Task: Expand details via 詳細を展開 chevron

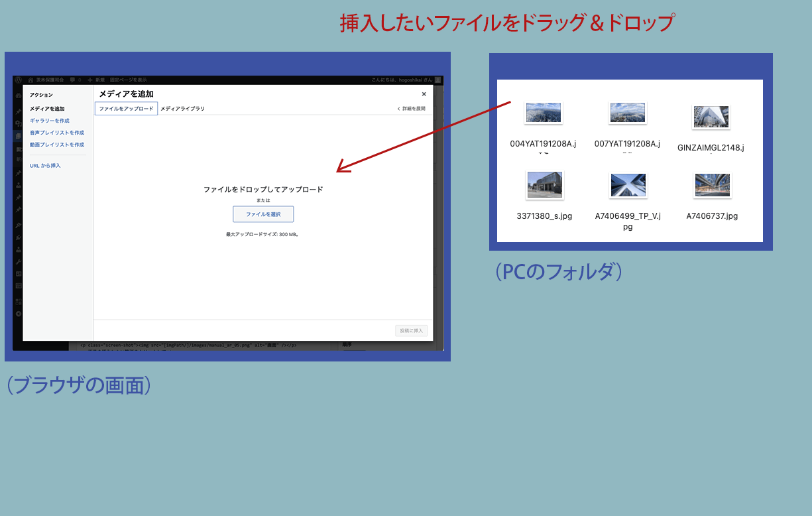Action: [x=399, y=108]
